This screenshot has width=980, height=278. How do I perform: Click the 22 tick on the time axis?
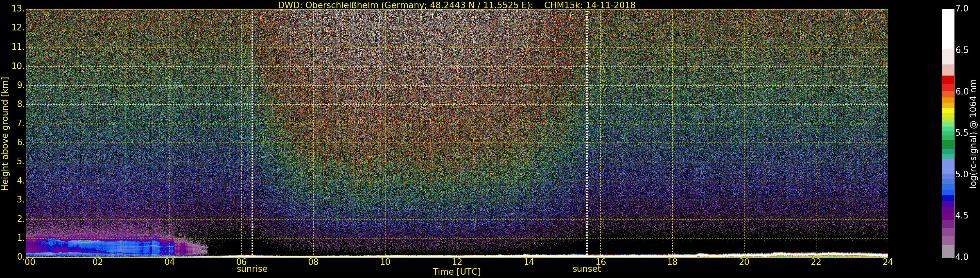tap(816, 262)
